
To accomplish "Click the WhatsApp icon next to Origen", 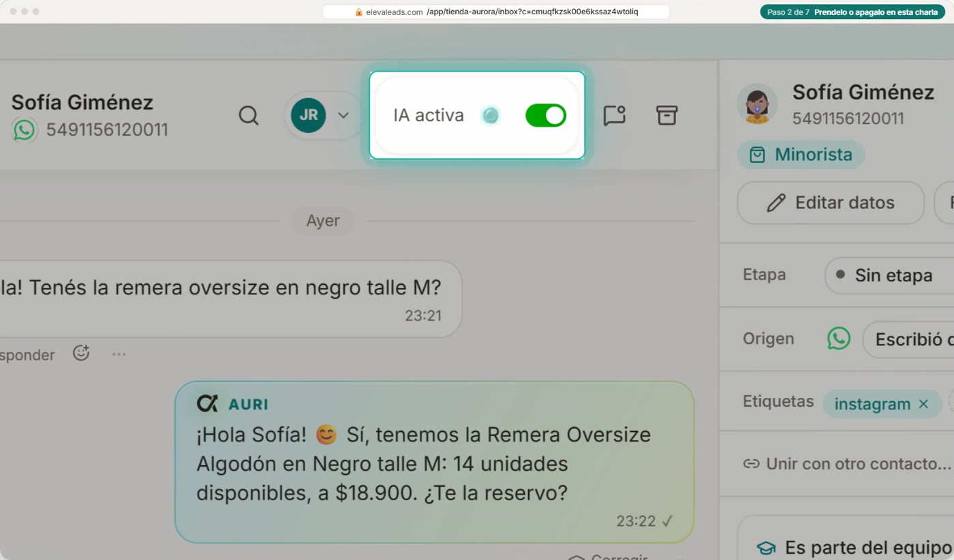I will tap(839, 339).
